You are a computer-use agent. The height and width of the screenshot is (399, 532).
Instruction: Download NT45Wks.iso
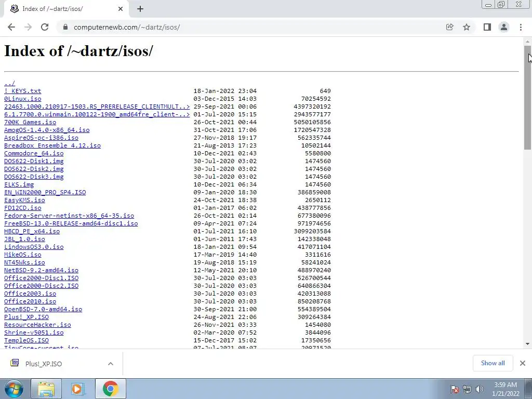coord(24,262)
